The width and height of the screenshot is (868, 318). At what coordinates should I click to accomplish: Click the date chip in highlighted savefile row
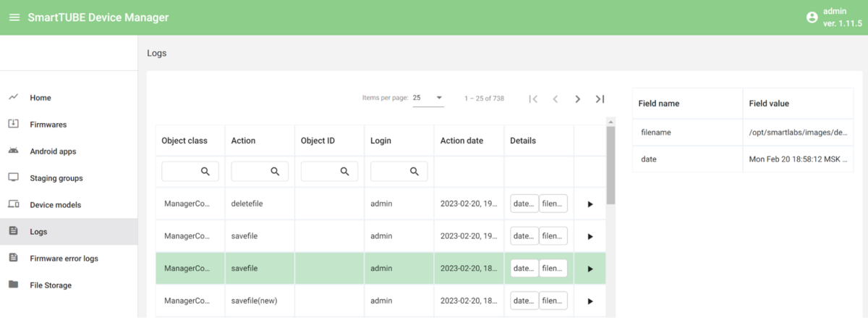pos(524,269)
